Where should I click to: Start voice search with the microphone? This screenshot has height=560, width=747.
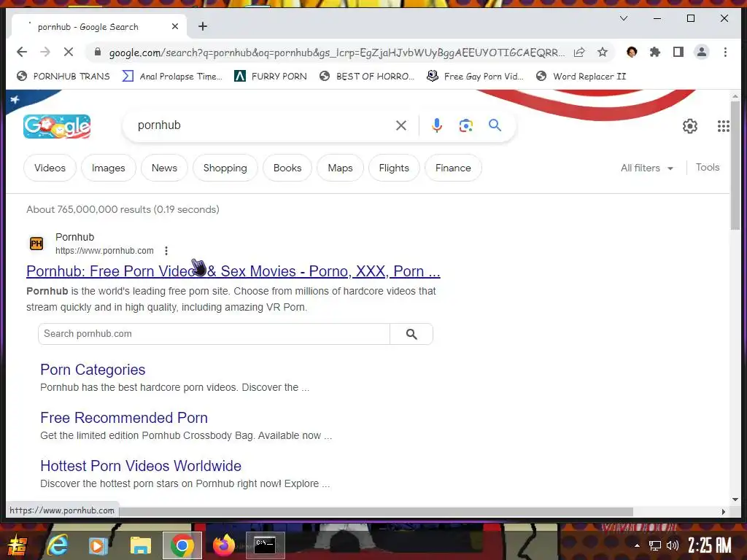click(436, 125)
